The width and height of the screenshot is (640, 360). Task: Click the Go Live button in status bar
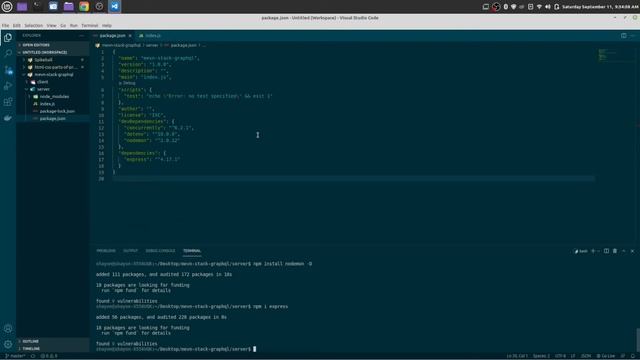tap(606, 356)
